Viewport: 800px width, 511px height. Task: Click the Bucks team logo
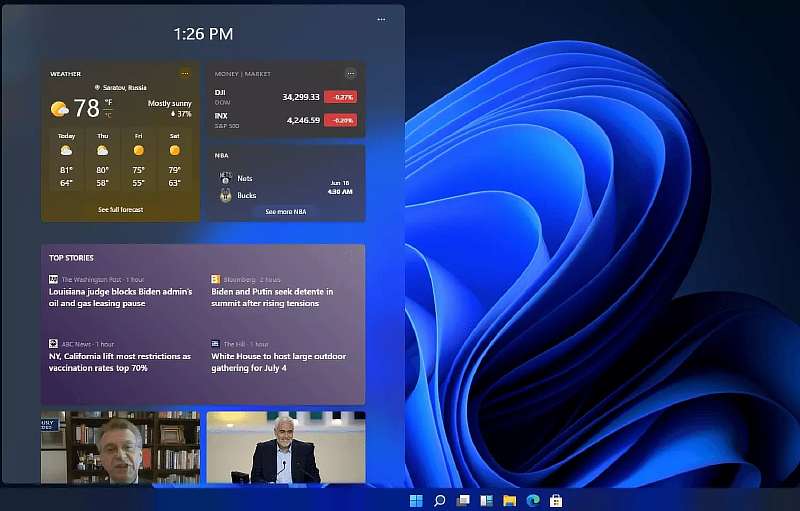tap(225, 195)
